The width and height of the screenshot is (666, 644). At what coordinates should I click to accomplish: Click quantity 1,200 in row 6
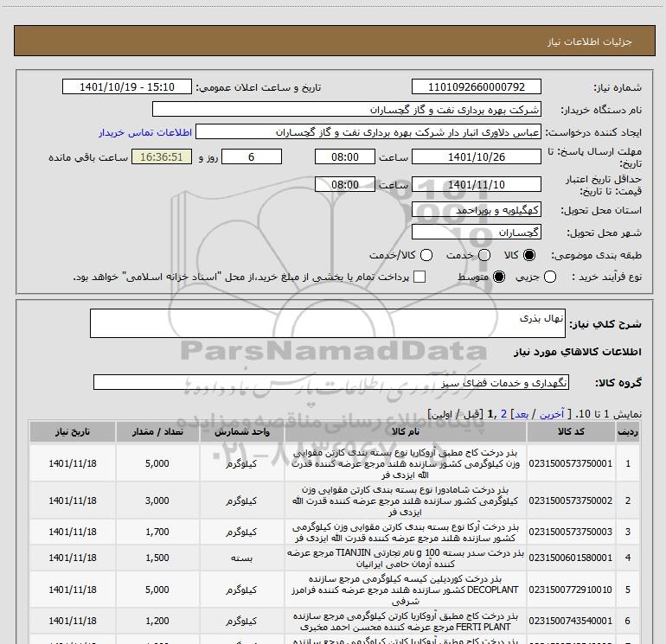[157, 621]
